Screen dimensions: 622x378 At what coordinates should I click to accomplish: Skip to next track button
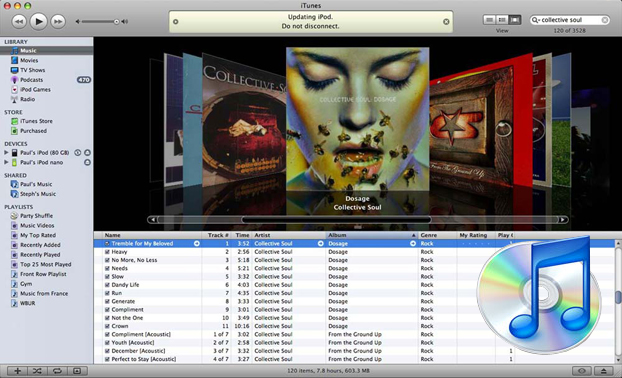pyautogui.click(x=58, y=21)
